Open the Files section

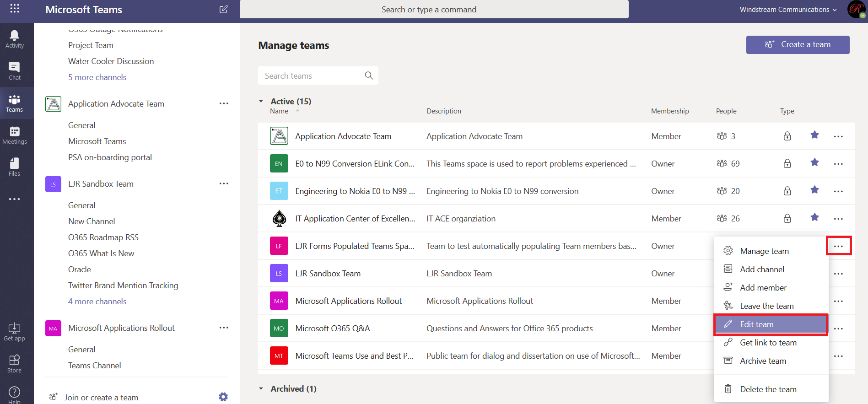(15, 167)
